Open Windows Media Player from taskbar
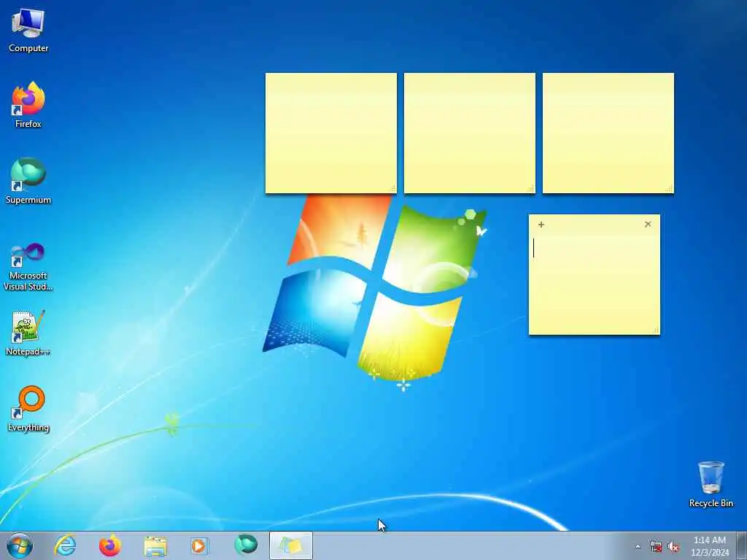 coord(199,545)
